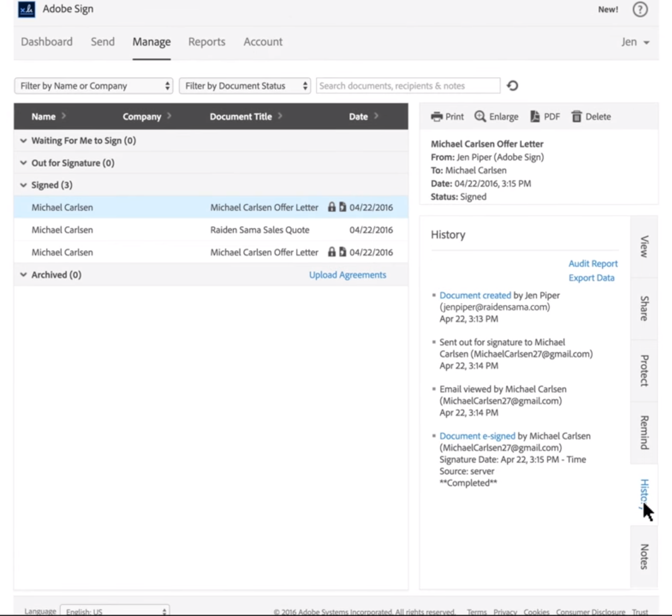Sort by Name column arrow
672x616 pixels.
(63, 116)
